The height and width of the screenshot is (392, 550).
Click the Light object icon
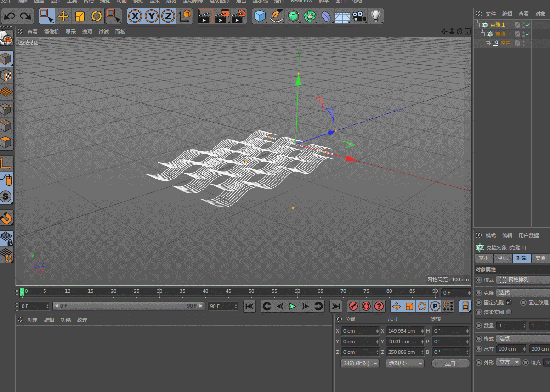[x=376, y=17]
